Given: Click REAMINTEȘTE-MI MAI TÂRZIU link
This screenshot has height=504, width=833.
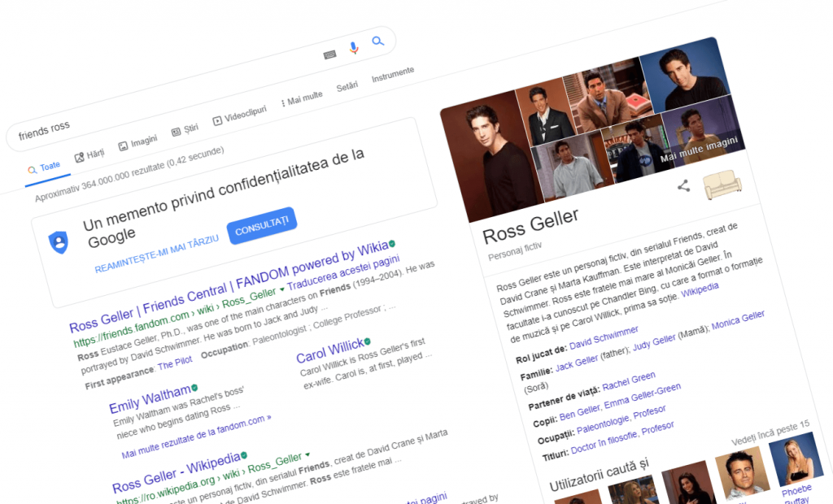Looking at the screenshot, I should click(x=157, y=254).
